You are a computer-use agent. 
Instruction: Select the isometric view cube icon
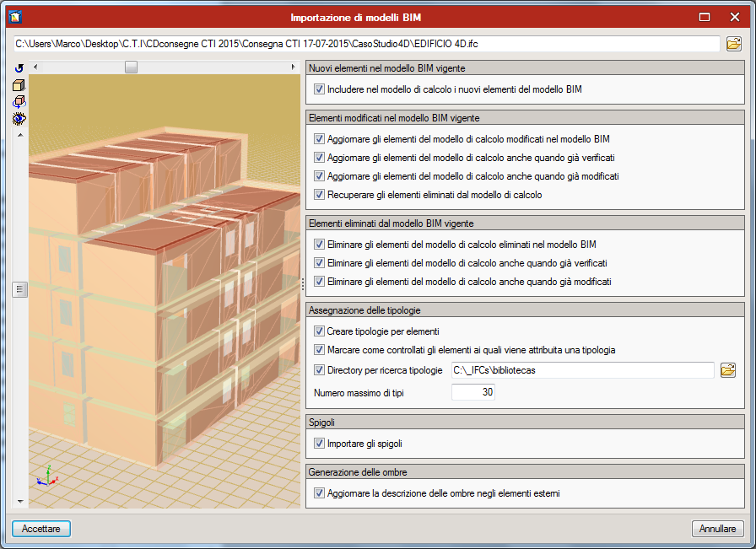click(x=19, y=84)
